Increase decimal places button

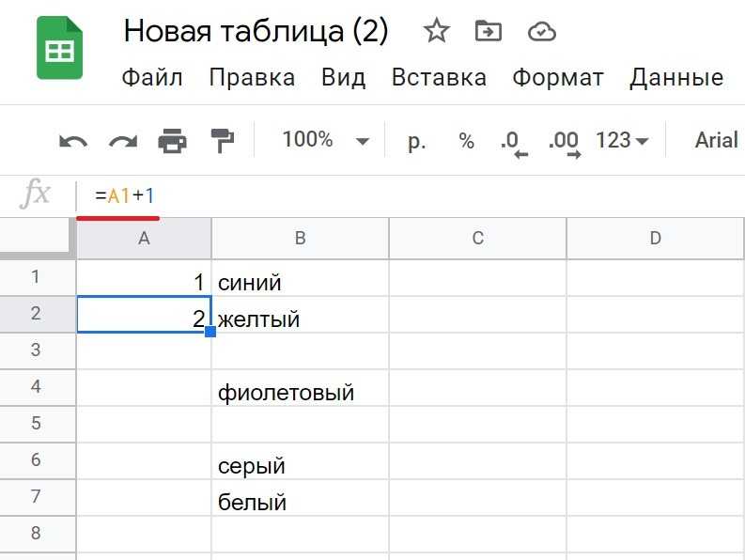565,143
